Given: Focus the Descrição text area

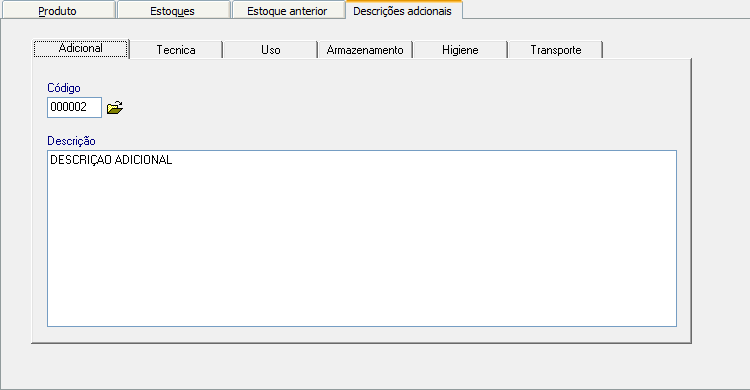Looking at the screenshot, I should [x=362, y=238].
